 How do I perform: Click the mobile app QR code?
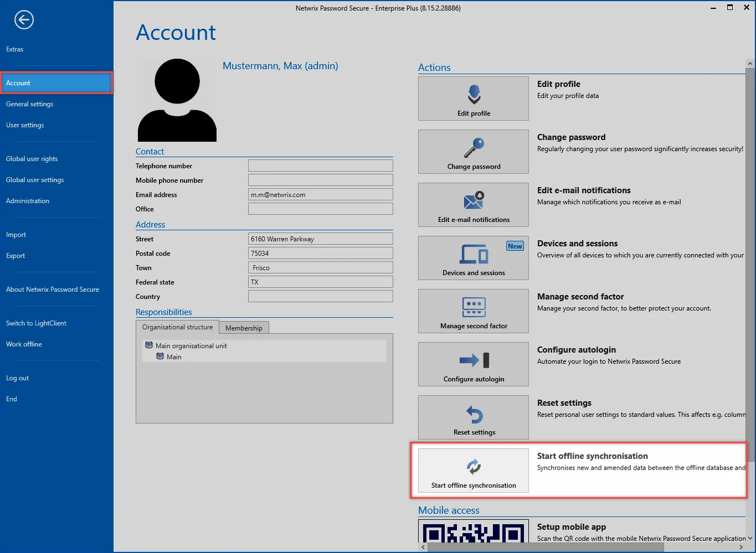pyautogui.click(x=474, y=532)
